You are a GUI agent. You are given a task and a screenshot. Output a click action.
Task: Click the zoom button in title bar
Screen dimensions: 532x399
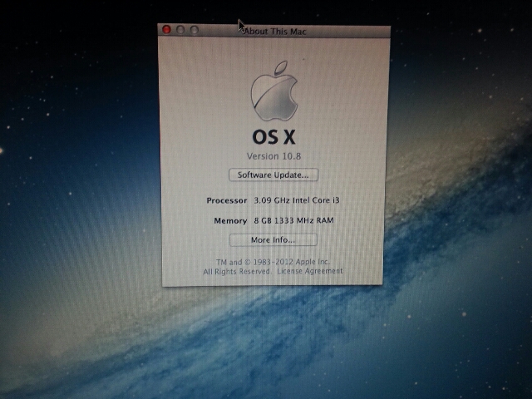pyautogui.click(x=194, y=31)
